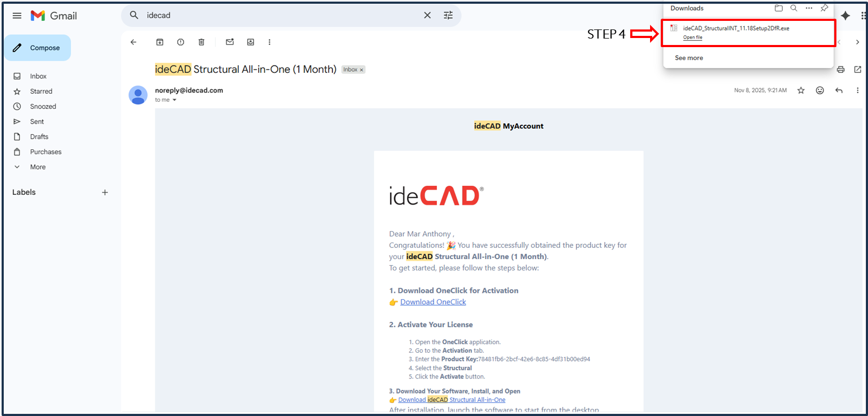Reply to noreply@idecad.com

pos(839,90)
